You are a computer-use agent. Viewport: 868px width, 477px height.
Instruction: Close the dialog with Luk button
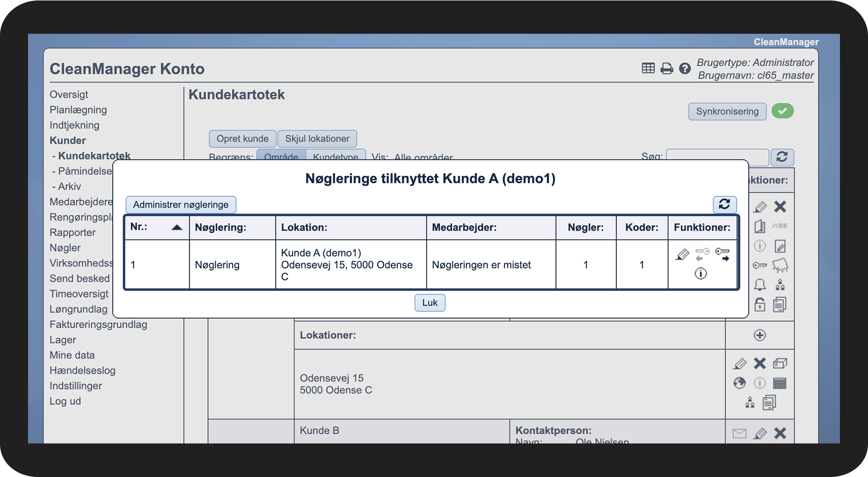pyautogui.click(x=430, y=303)
